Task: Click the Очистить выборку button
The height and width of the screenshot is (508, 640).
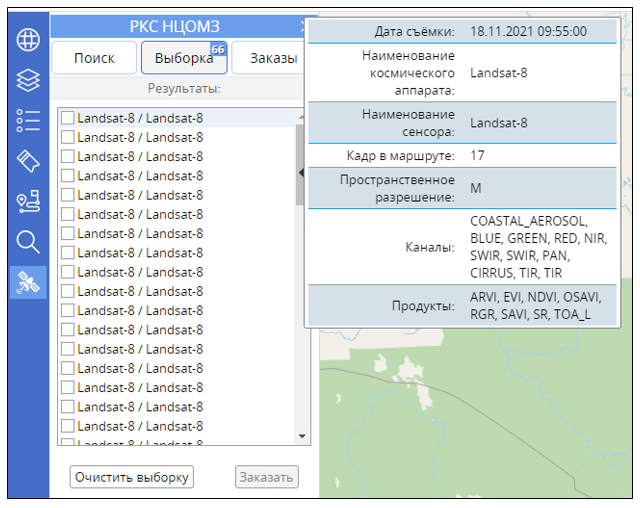Action: click(x=132, y=477)
